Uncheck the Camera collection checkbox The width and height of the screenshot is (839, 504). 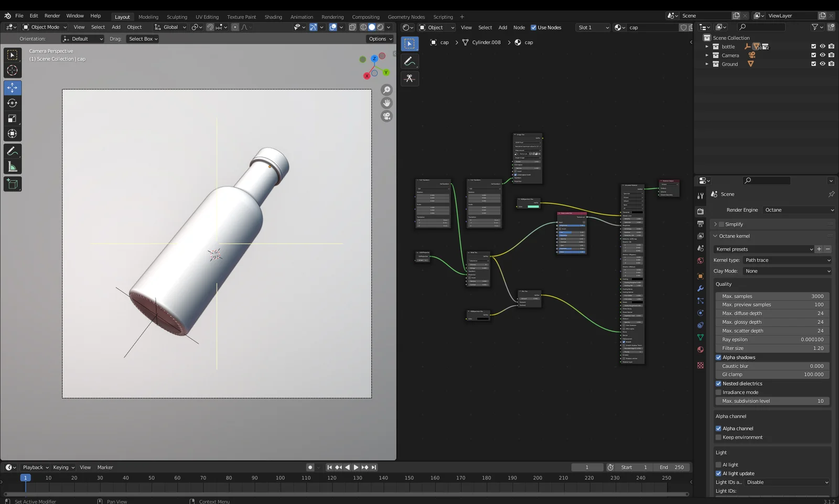tap(813, 55)
